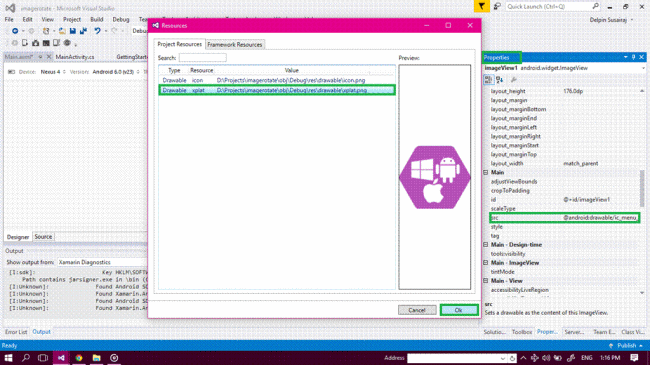The height and width of the screenshot is (365, 650).
Task: Click Publish in the status bar
Action: (626, 346)
